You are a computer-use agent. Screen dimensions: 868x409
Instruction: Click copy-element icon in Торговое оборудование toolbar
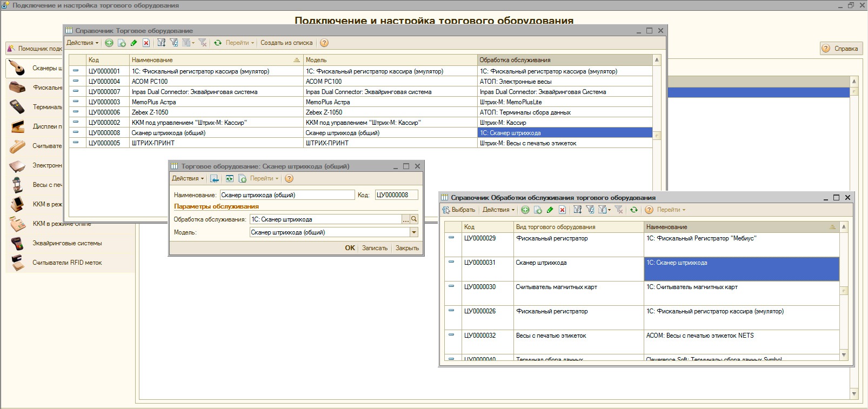pos(122,43)
